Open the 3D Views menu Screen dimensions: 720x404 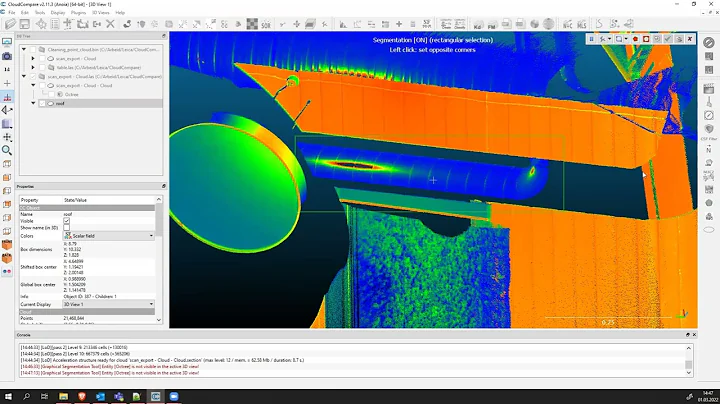101,12
